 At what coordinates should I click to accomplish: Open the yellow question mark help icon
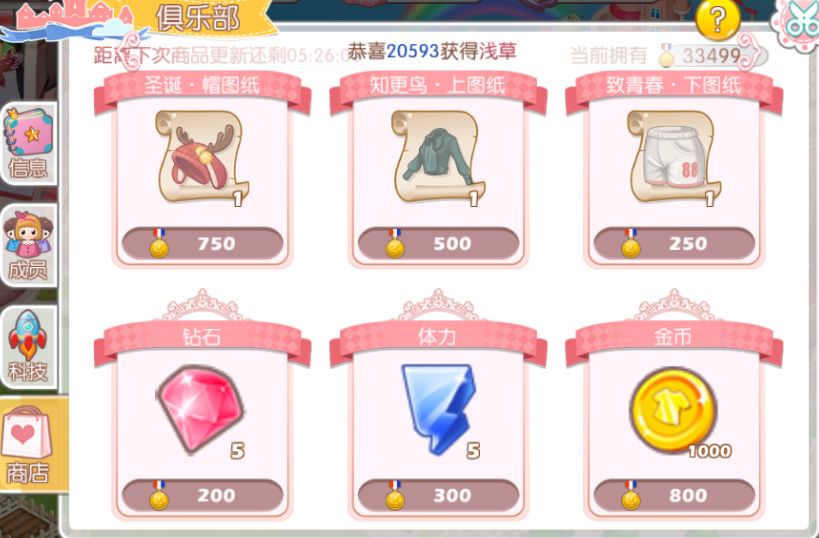coord(718,19)
